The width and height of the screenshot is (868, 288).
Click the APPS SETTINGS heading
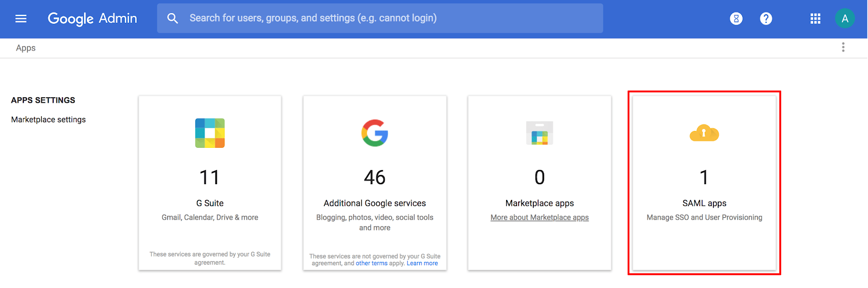[43, 100]
